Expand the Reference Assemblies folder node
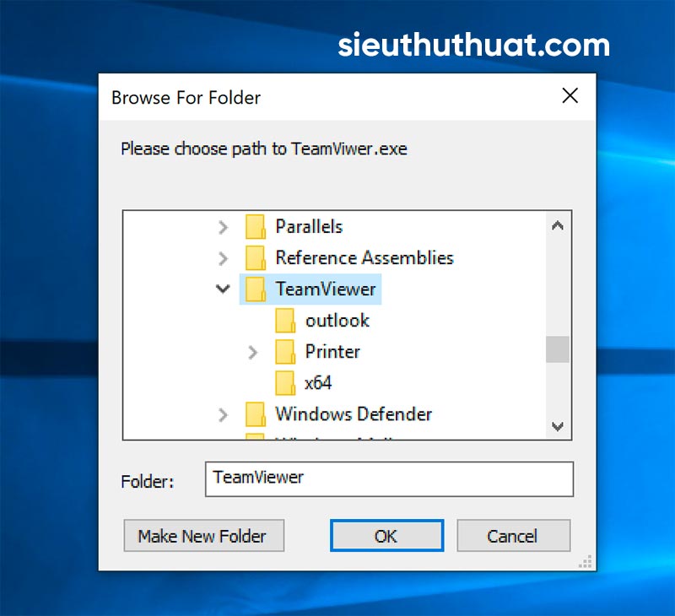 [223, 258]
